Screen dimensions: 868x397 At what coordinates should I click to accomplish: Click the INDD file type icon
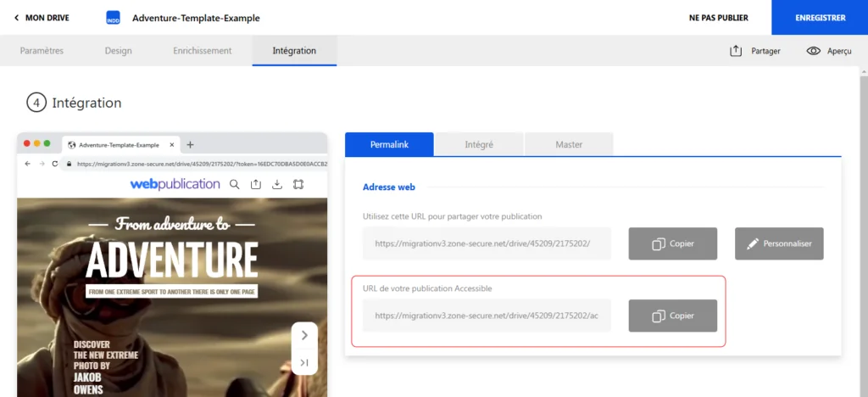tap(113, 18)
